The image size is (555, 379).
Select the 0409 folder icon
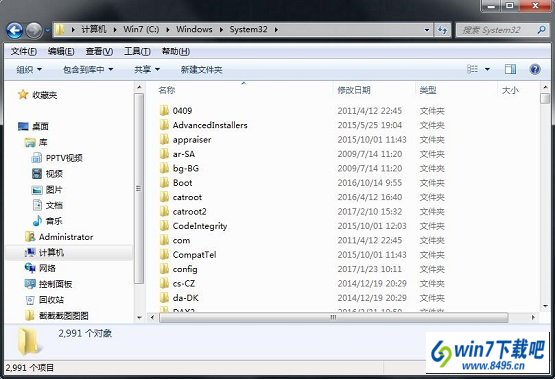click(164, 110)
